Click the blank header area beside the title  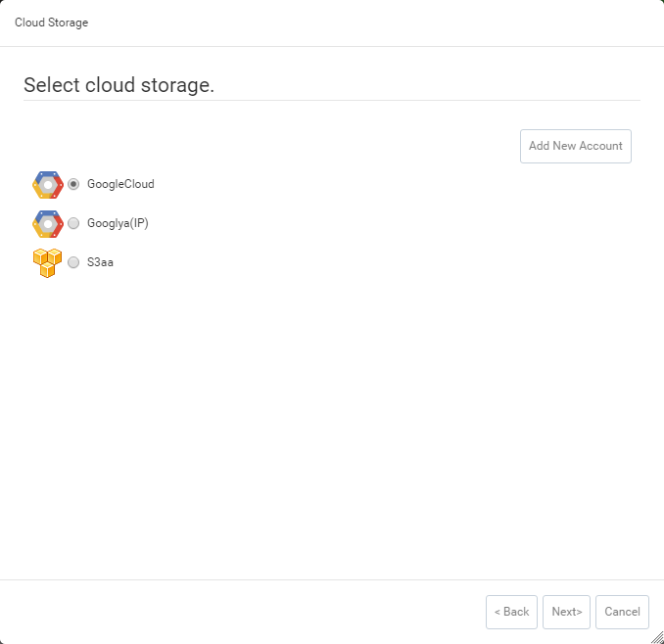pos(372,23)
